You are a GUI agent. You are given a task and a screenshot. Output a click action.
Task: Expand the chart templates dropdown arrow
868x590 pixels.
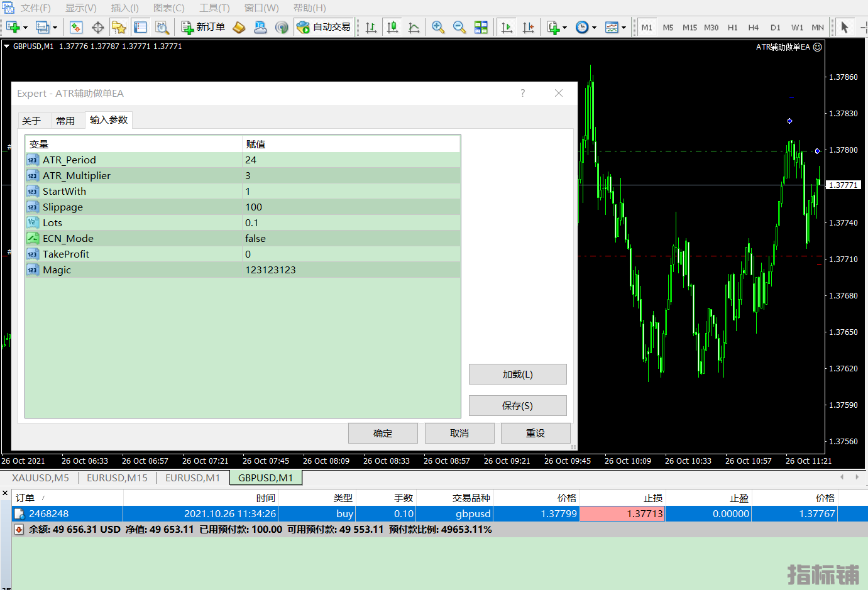point(624,28)
